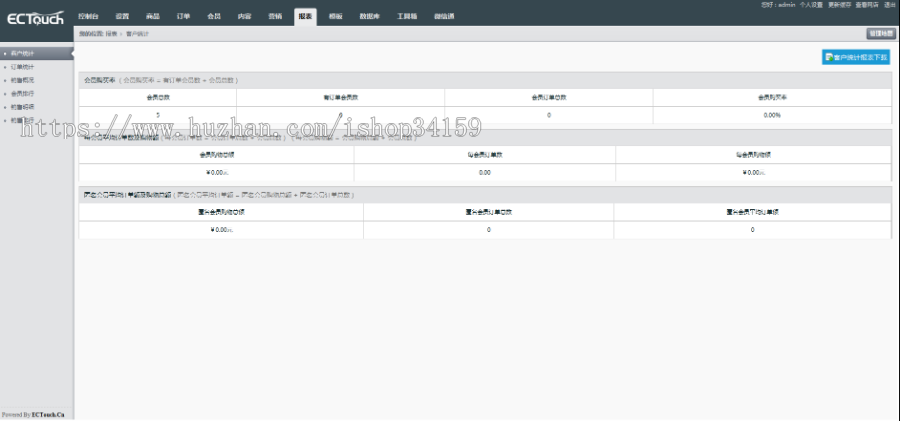Viewport: 900px width, 421px height.
Task: Download via 客户统计报表下载 button
Action: tap(856, 57)
